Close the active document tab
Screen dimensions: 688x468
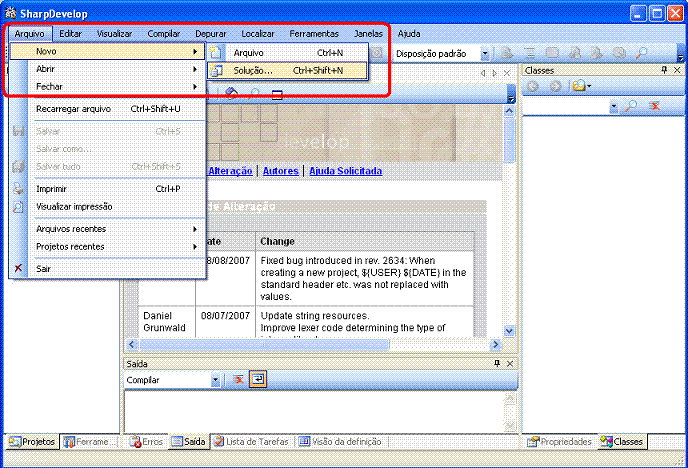pyautogui.click(x=507, y=73)
